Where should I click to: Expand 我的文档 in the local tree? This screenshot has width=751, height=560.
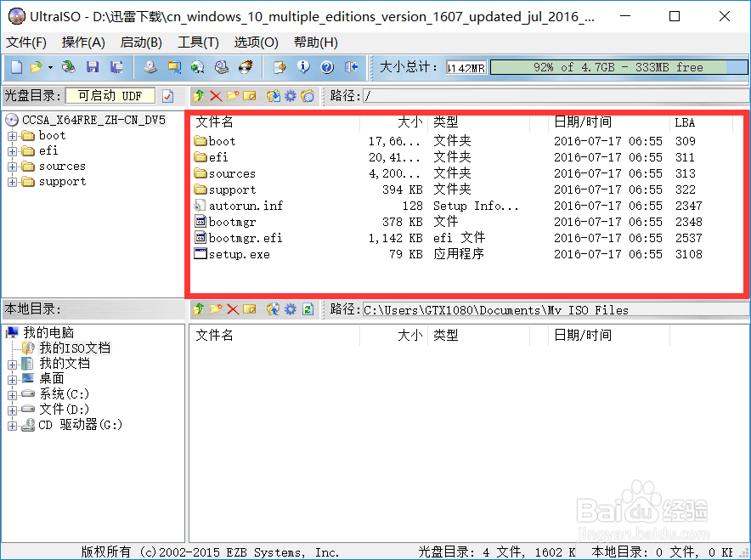[13, 365]
